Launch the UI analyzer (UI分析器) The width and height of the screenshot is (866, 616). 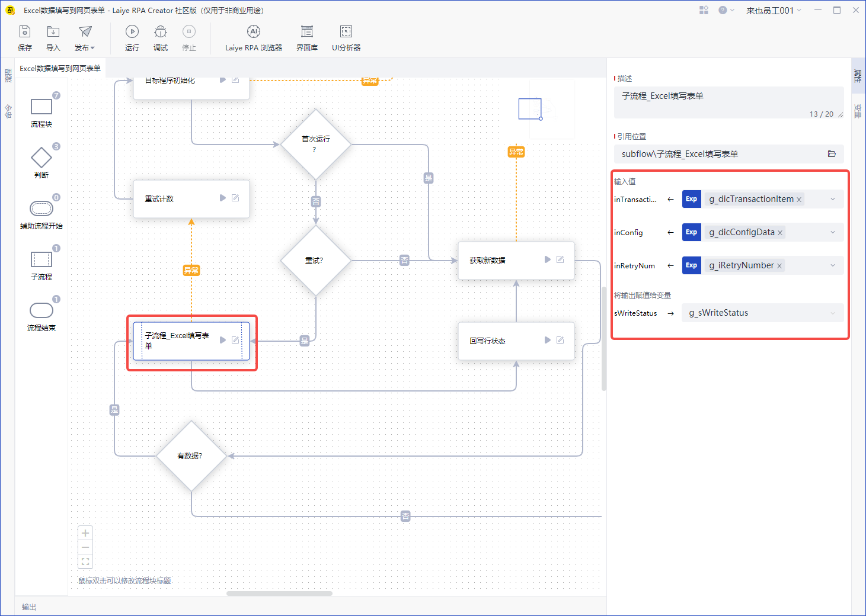click(x=346, y=38)
